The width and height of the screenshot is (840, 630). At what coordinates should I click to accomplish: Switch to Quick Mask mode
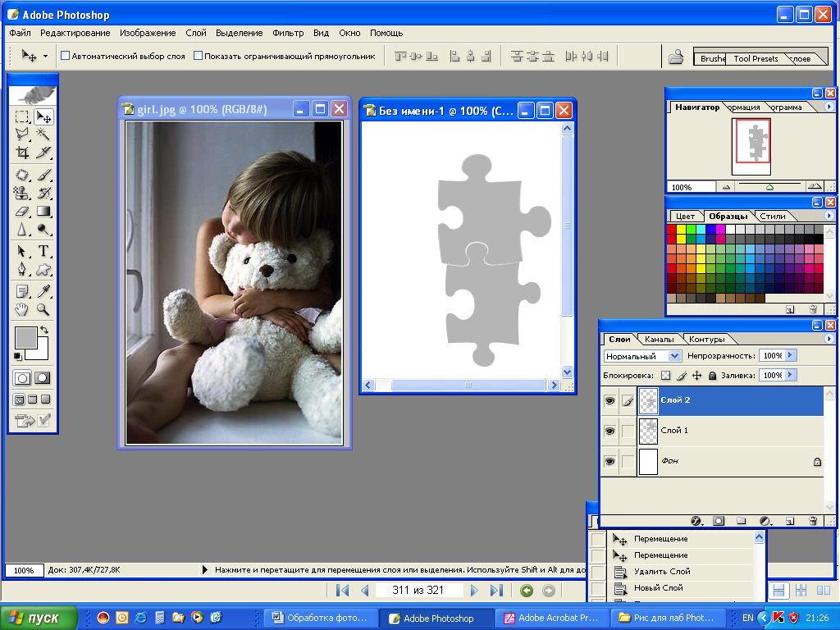43,378
